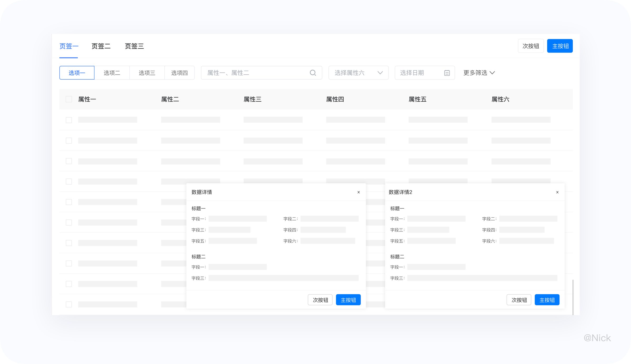Check the third table row checkbox
The image size is (631, 364).
tap(69, 161)
